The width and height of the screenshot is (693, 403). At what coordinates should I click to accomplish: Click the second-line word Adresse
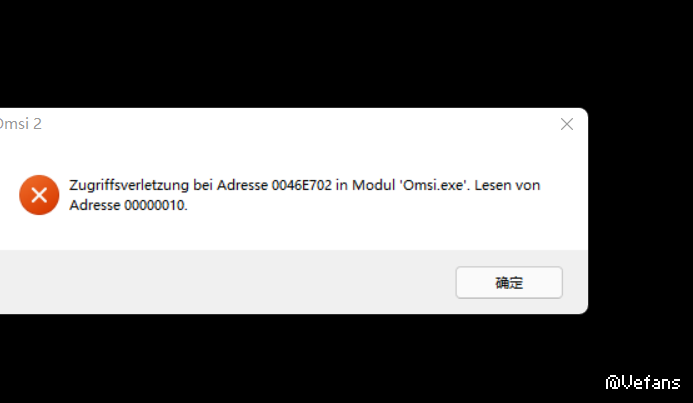point(95,205)
